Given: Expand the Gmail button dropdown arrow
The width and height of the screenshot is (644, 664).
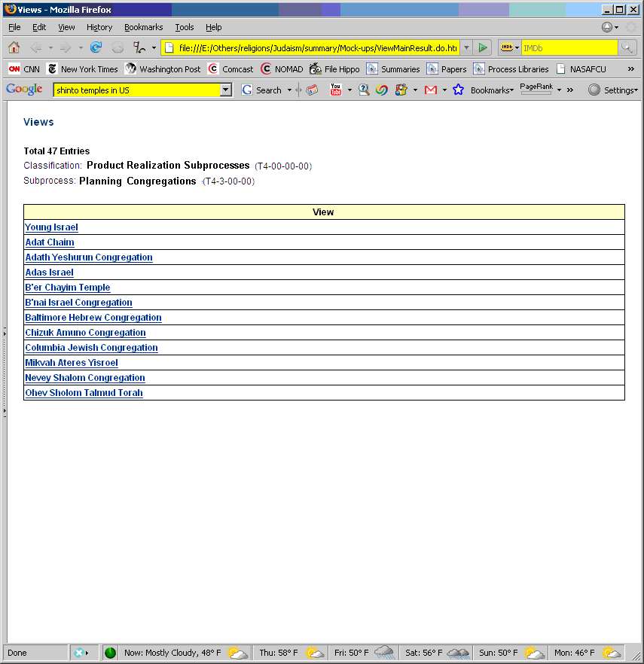Looking at the screenshot, I should click(x=444, y=90).
